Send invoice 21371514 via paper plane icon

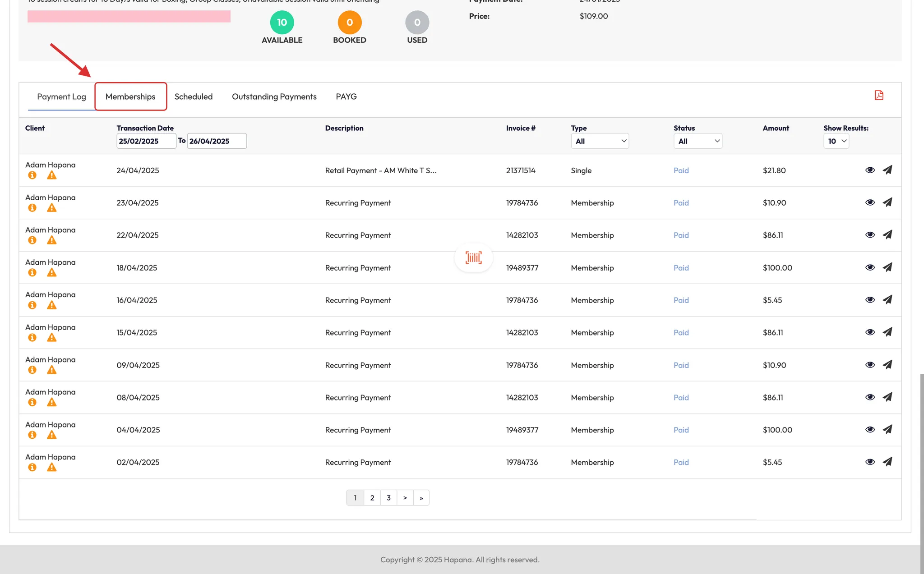point(887,170)
